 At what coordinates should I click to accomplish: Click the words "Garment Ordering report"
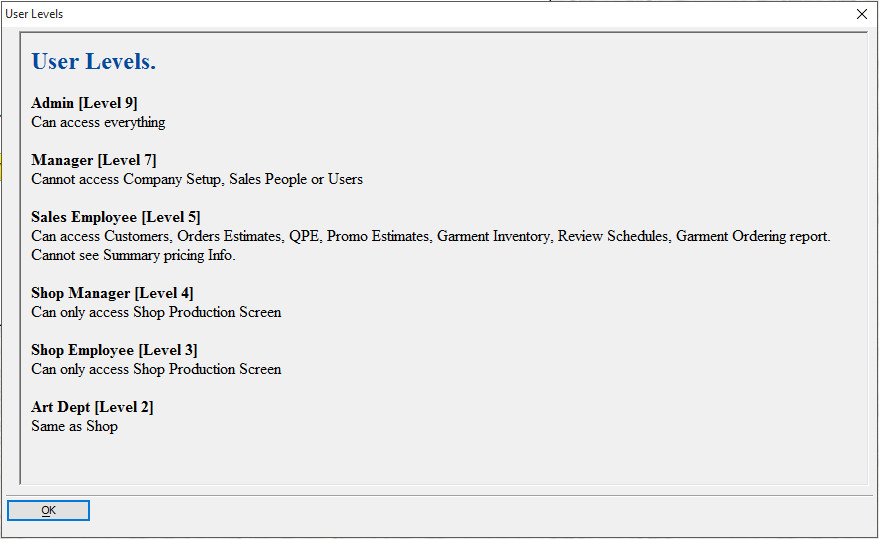(752, 236)
